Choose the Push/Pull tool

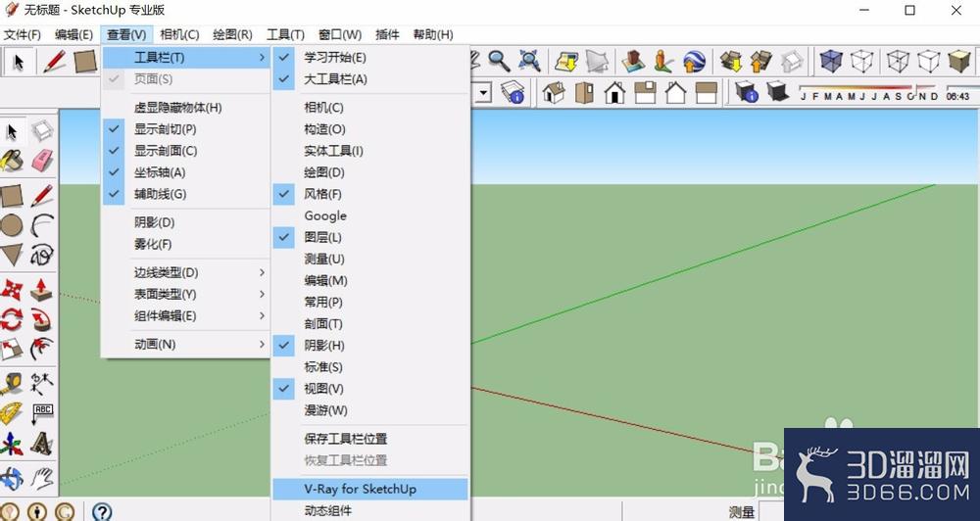pyautogui.click(x=41, y=290)
